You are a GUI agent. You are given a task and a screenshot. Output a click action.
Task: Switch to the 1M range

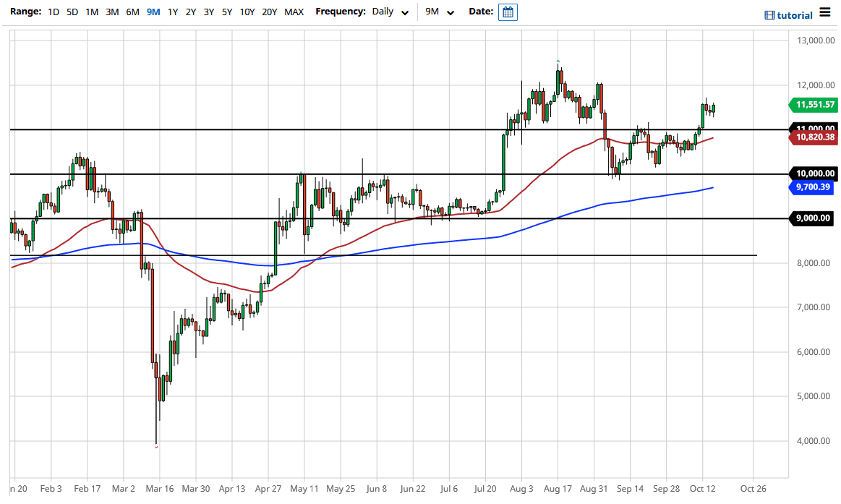(x=93, y=12)
